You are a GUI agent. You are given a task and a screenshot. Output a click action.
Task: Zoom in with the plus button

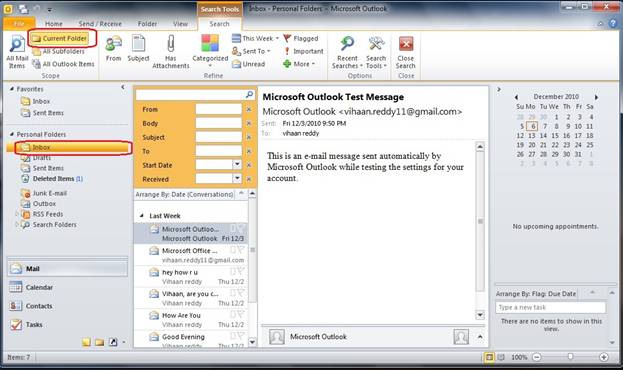pyautogui.click(x=604, y=357)
